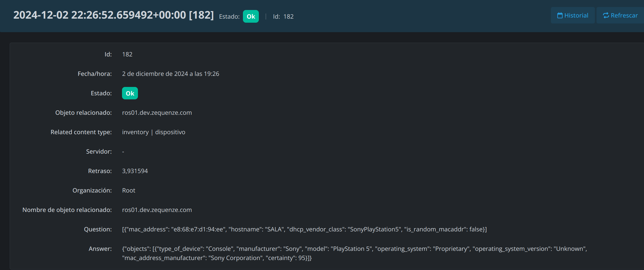Click the green Ok badge in header

click(x=251, y=16)
